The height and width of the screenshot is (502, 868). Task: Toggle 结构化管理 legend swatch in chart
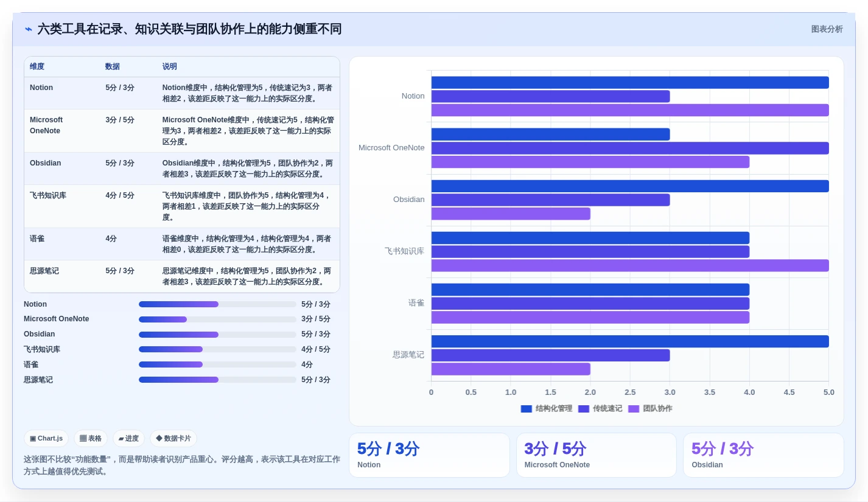coord(527,409)
